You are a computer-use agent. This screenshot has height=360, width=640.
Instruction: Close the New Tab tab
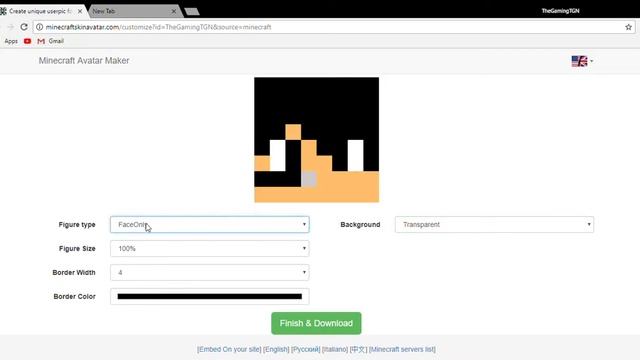pyautogui.click(x=173, y=11)
